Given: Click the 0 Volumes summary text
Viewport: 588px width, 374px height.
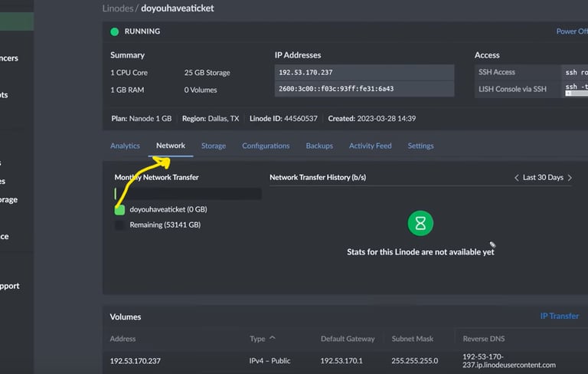Looking at the screenshot, I should (x=201, y=90).
